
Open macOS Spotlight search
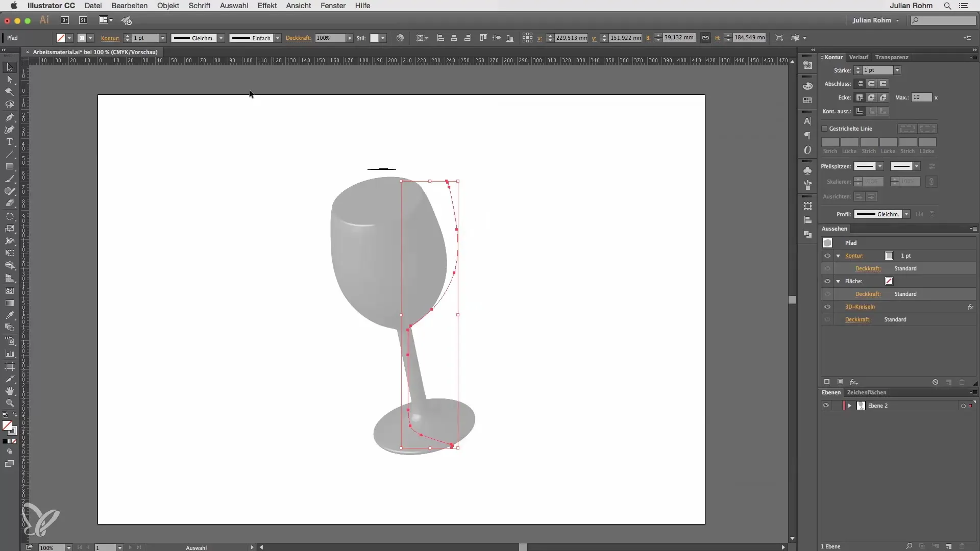tap(947, 6)
